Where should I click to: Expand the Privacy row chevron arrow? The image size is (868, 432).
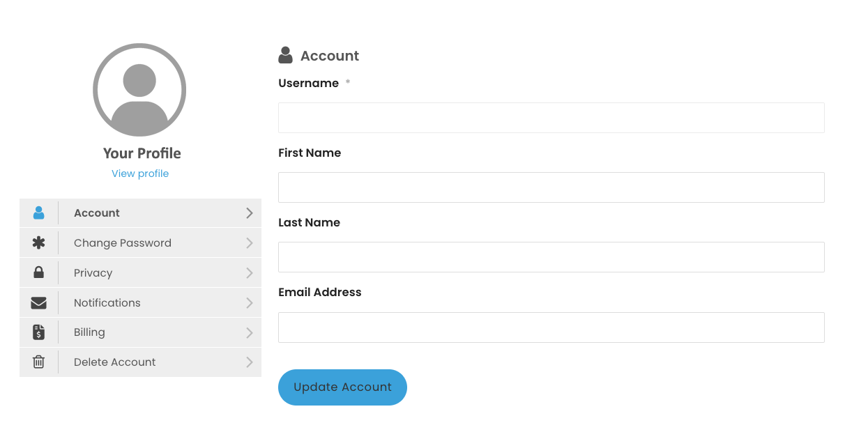click(250, 273)
